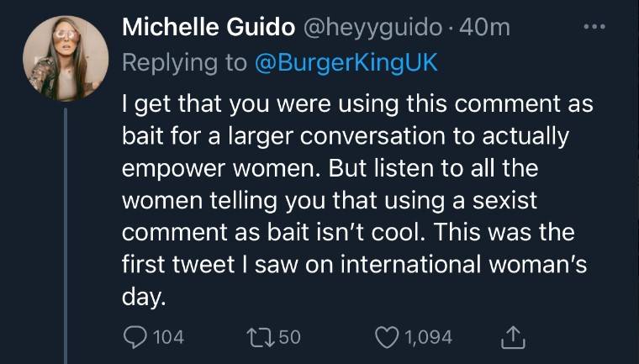Retweet this post using the retweet icon
The image size is (639, 364).
(260, 337)
